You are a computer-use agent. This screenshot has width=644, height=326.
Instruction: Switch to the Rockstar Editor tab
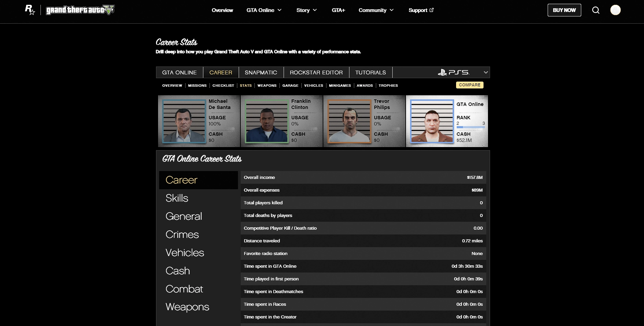click(x=316, y=72)
